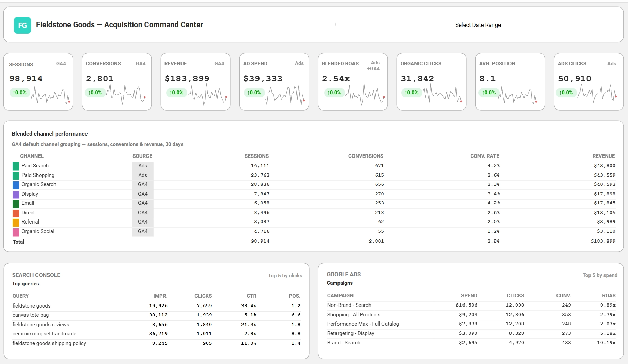Image resolution: width=628 pixels, height=364 pixels.
Task: Select the Referral yellow color swatch
Action: [16, 222]
